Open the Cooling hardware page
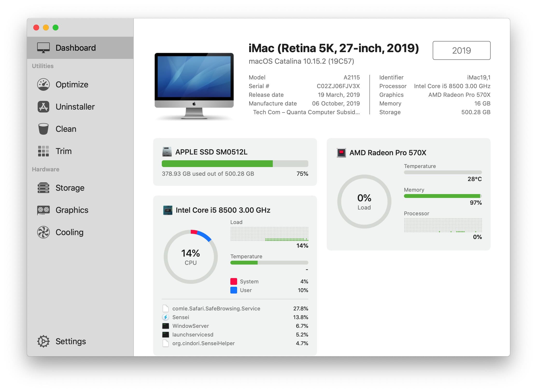 pos(80,232)
